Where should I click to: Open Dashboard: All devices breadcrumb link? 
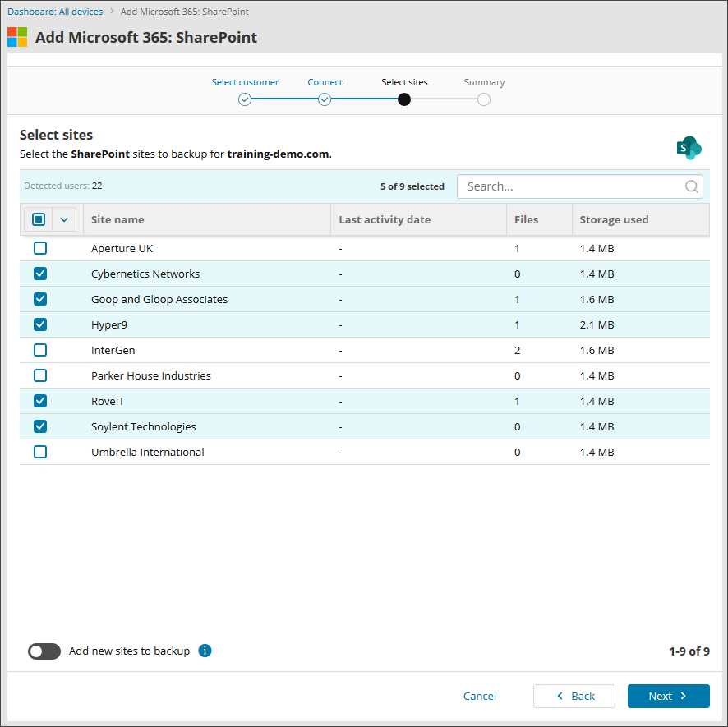click(x=55, y=12)
